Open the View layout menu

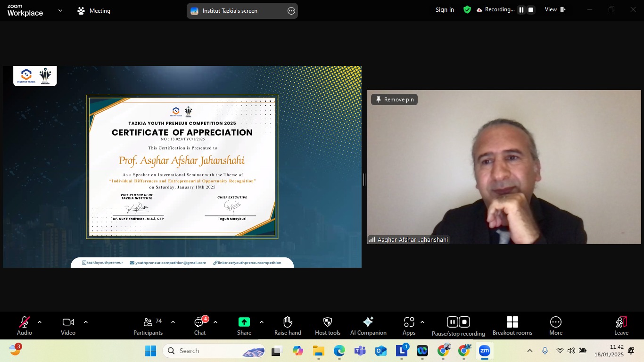tap(555, 9)
